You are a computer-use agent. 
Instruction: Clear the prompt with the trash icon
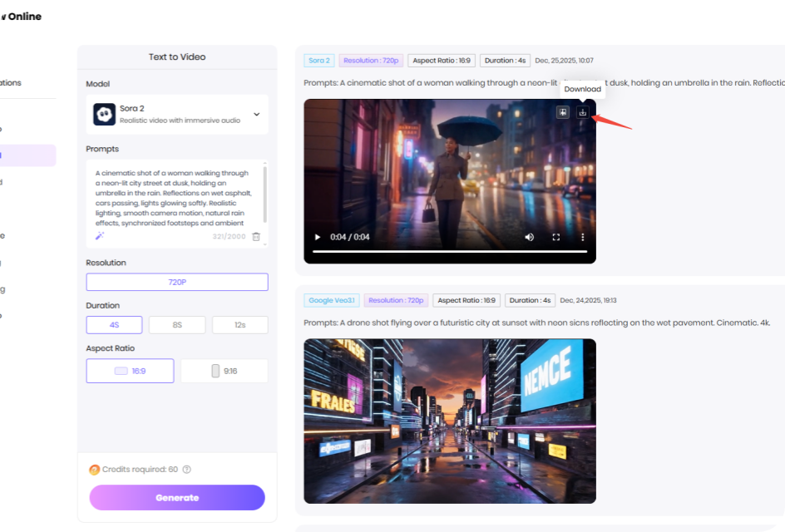(x=256, y=237)
